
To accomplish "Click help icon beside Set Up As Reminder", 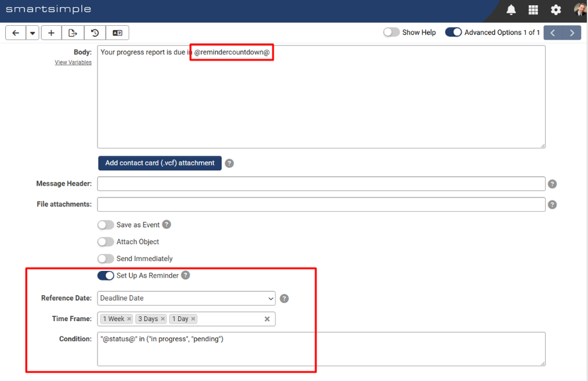I will tap(186, 275).
